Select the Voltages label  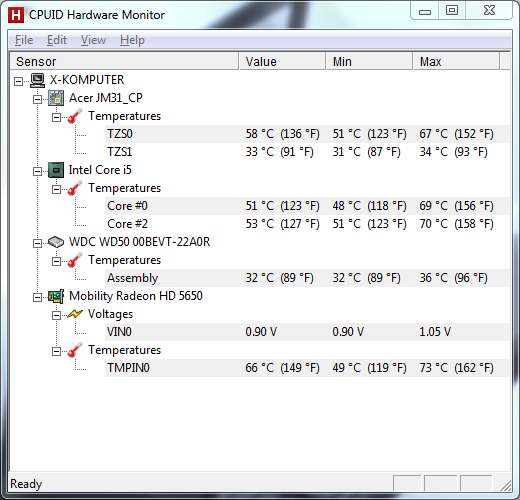[x=110, y=314]
